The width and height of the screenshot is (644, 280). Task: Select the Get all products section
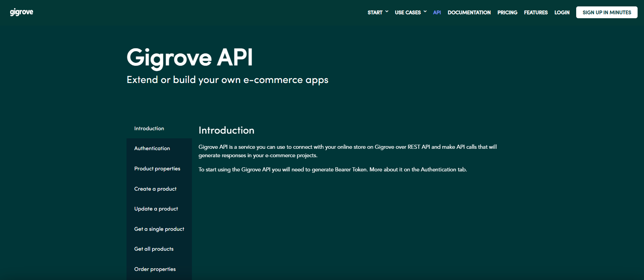click(x=159, y=249)
